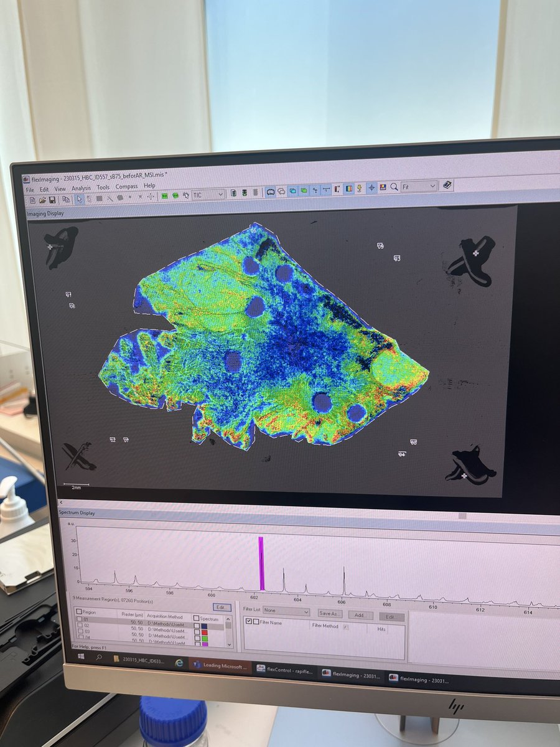Select the arrow pointer tool
This screenshot has height=747, width=560.
coord(79,199)
